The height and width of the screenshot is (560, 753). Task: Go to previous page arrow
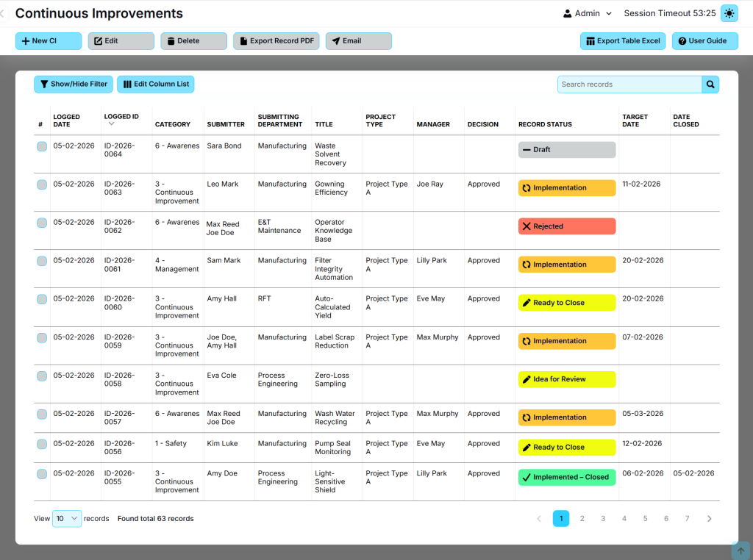click(539, 518)
